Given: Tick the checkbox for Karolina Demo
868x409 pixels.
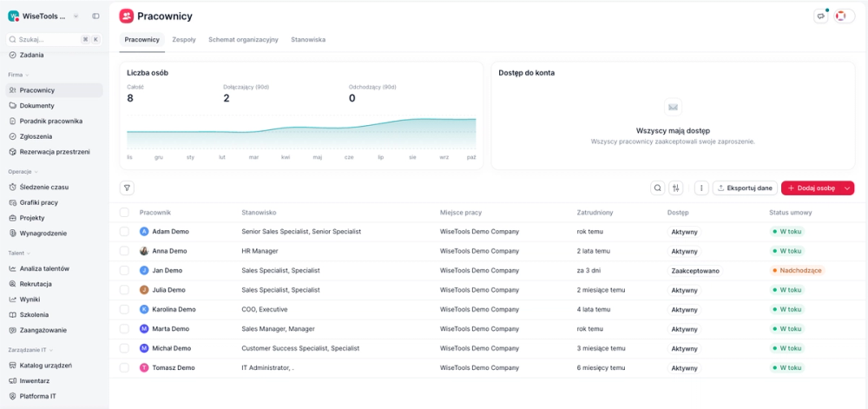Looking at the screenshot, I should tap(124, 309).
